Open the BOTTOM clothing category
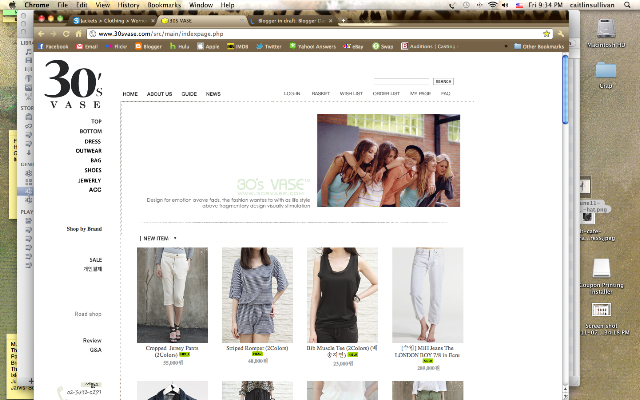The width and height of the screenshot is (640, 400). click(x=91, y=131)
